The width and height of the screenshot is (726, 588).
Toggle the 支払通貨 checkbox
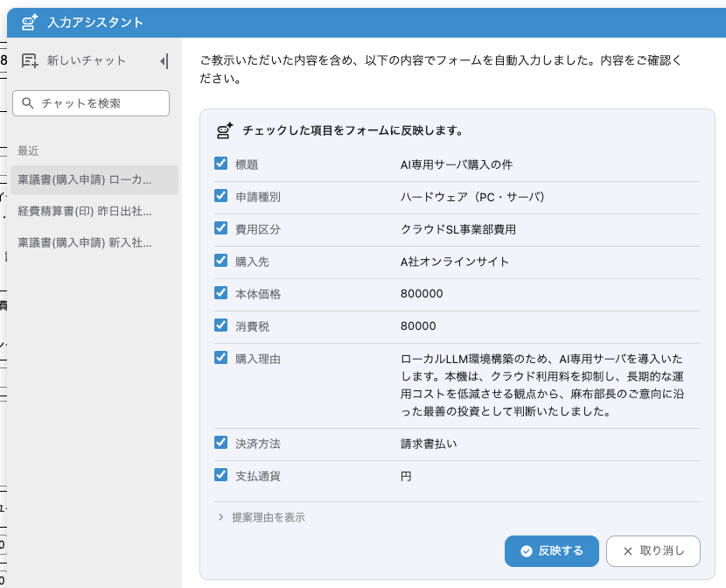220,475
